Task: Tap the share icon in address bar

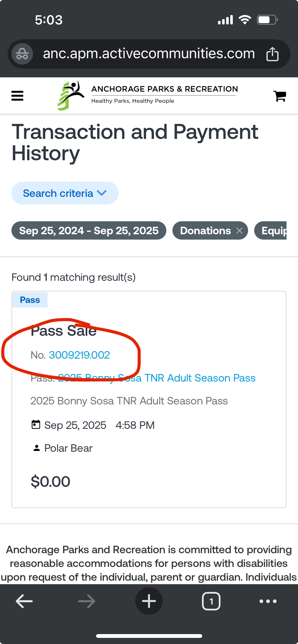Action: tap(272, 54)
